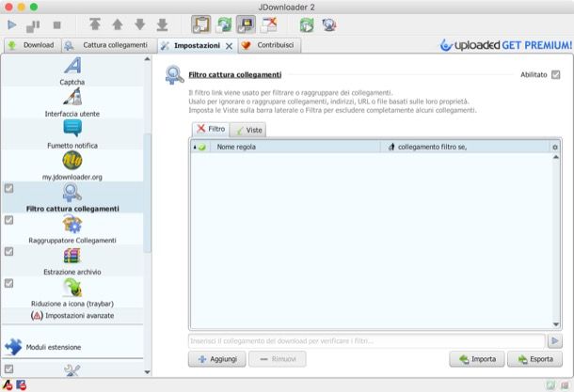Image resolution: width=574 pixels, height=392 pixels.
Task: Click the green update toolbar icon
Action: (x=307, y=24)
